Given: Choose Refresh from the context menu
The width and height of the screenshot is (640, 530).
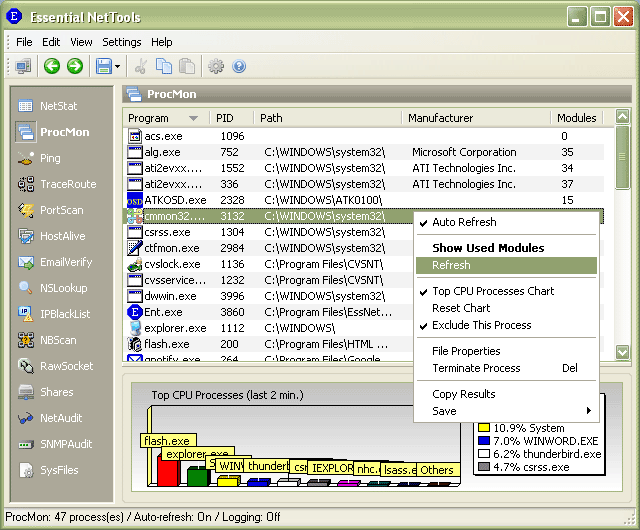Looking at the screenshot, I should coord(506,265).
